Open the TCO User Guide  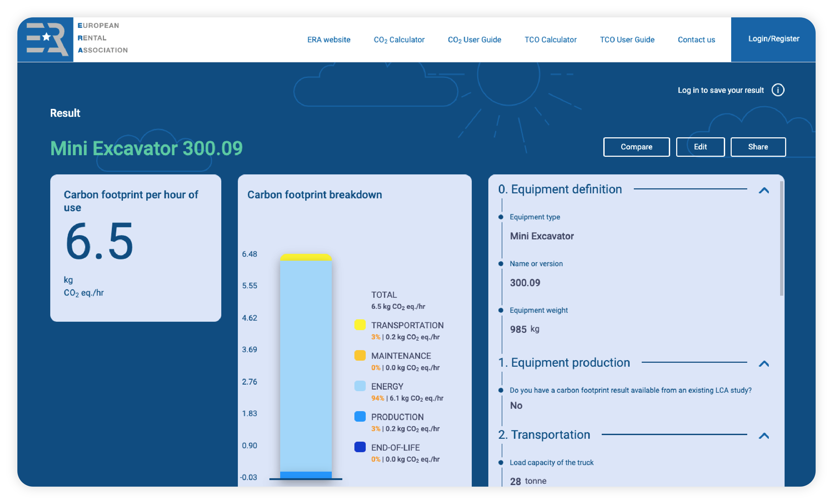pos(627,40)
